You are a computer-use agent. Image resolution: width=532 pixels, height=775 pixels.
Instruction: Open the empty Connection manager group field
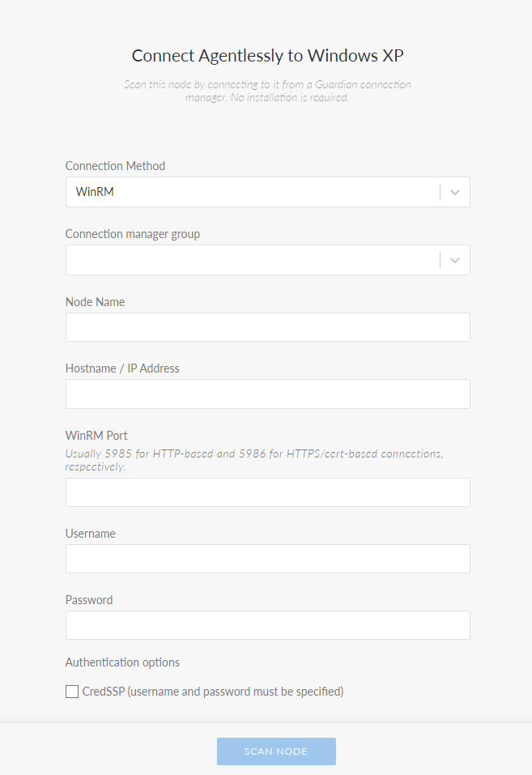pos(267,260)
